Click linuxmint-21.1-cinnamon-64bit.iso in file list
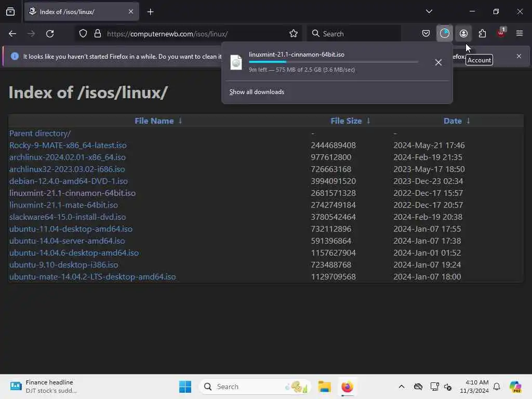This screenshot has height=399, width=532. 72,193
